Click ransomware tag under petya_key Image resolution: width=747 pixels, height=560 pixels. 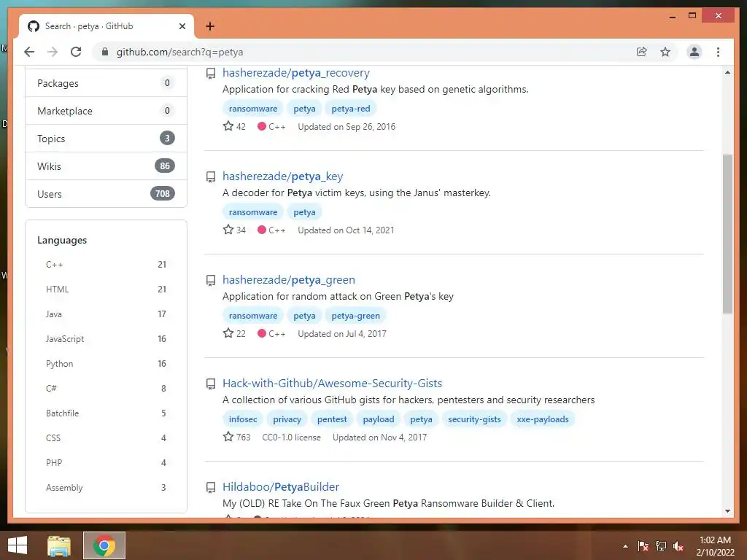point(253,212)
